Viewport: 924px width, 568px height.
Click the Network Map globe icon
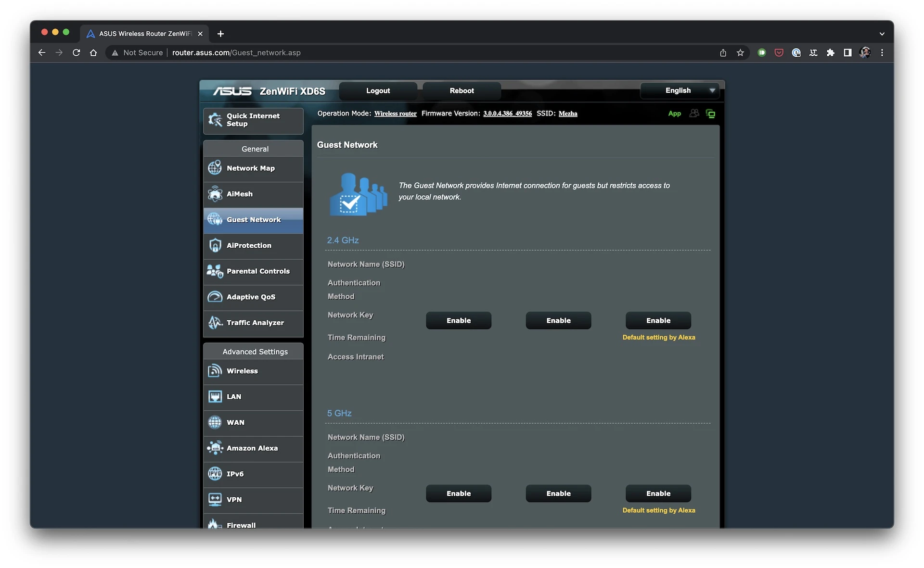coord(215,168)
